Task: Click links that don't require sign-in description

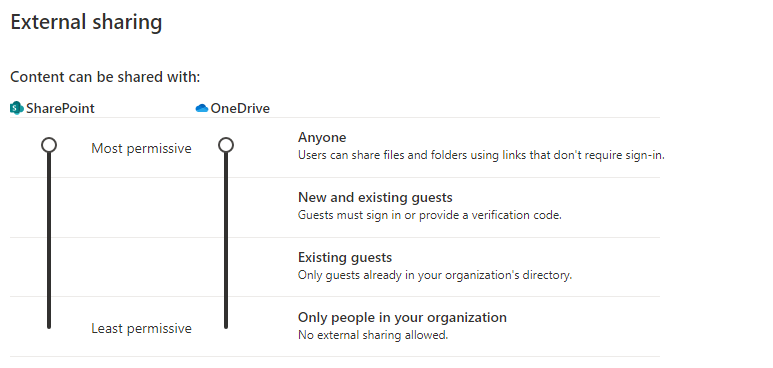Action: tap(482, 156)
